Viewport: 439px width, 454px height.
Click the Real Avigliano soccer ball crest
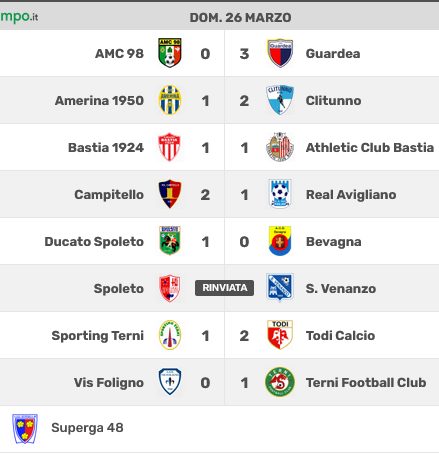[x=280, y=194]
